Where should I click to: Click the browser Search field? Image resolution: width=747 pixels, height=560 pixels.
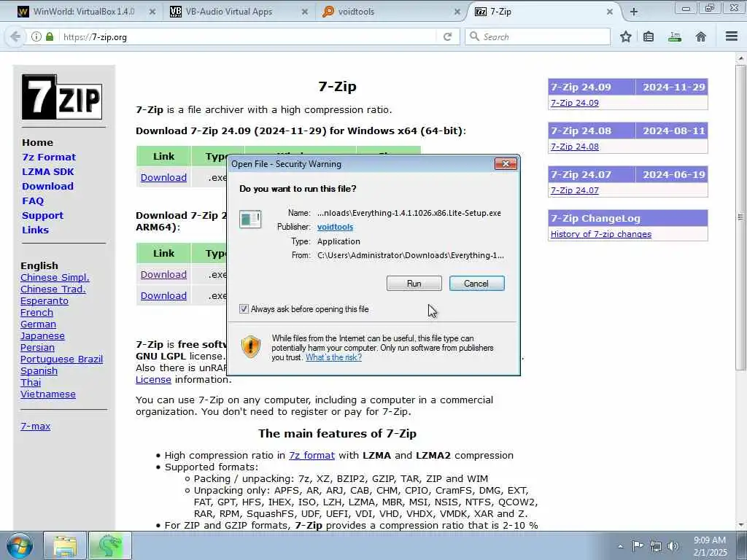[538, 36]
